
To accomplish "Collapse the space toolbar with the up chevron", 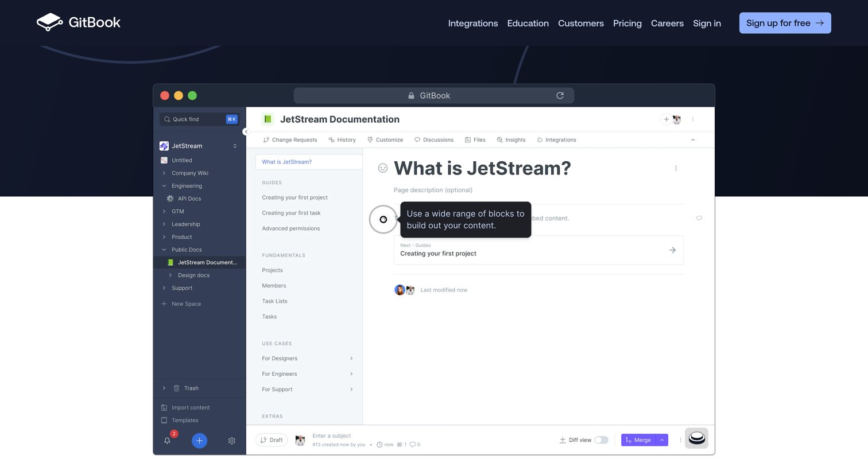I will pyautogui.click(x=693, y=140).
